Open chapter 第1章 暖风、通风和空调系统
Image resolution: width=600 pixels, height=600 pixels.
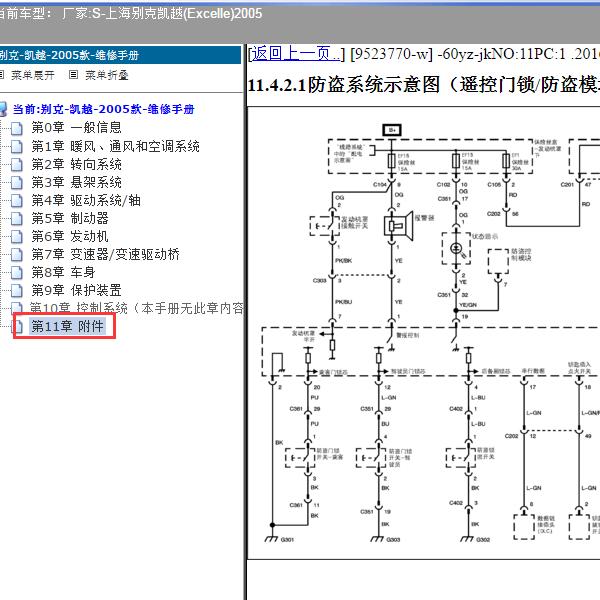point(115,146)
